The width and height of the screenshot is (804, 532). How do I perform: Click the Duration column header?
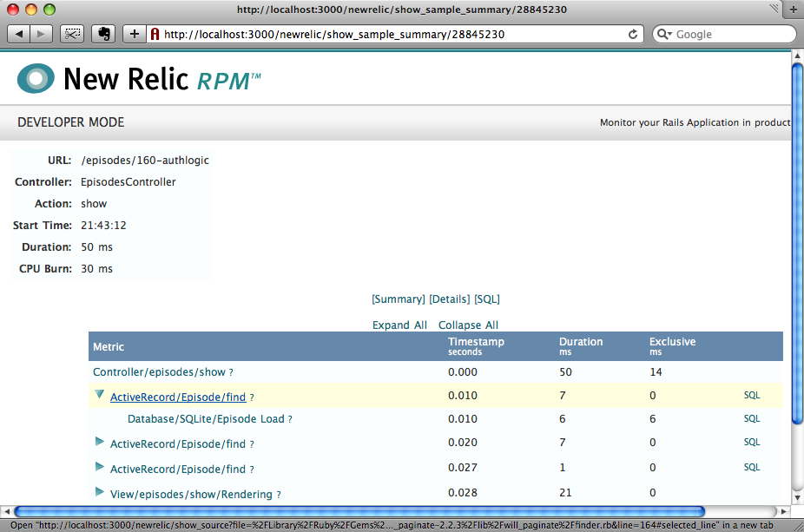point(581,346)
